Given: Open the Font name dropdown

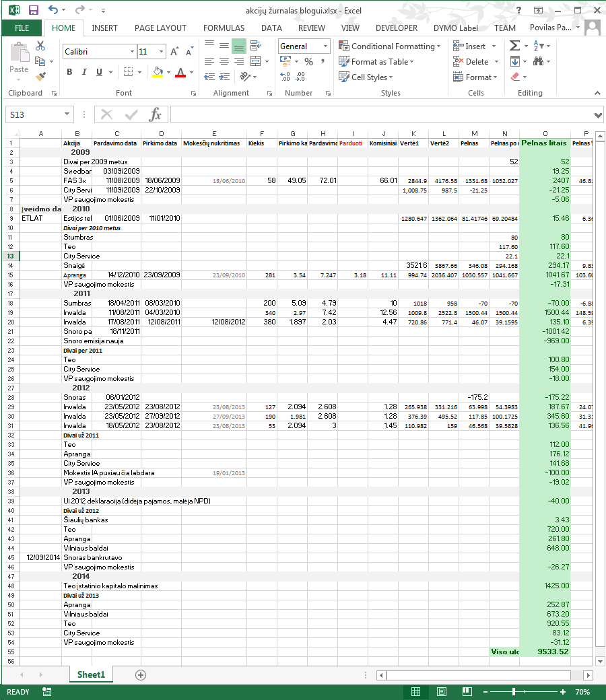Looking at the screenshot, I should 132,52.
